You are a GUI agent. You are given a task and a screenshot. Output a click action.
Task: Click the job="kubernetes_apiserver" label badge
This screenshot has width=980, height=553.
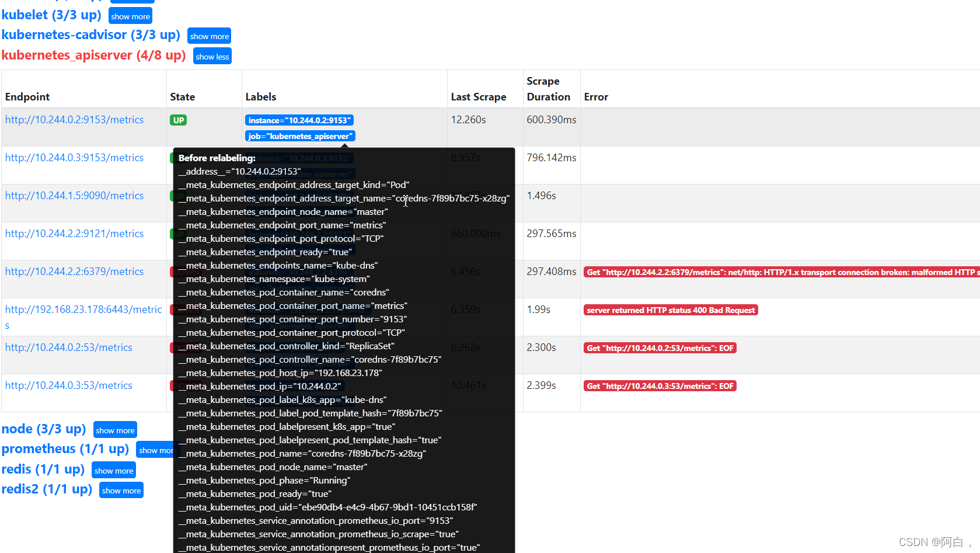click(x=300, y=136)
